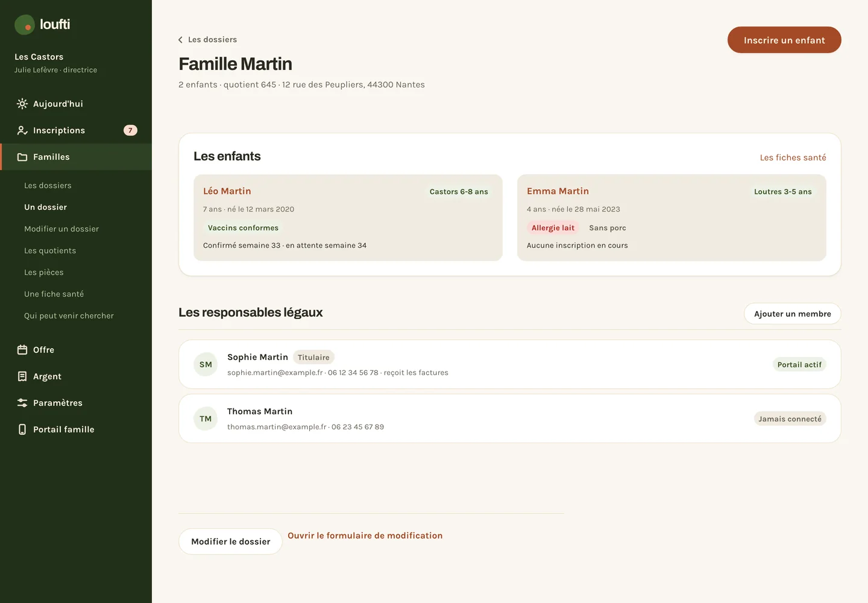
Task: Click the Inscriptions badge showing 7
Action: [x=130, y=130]
